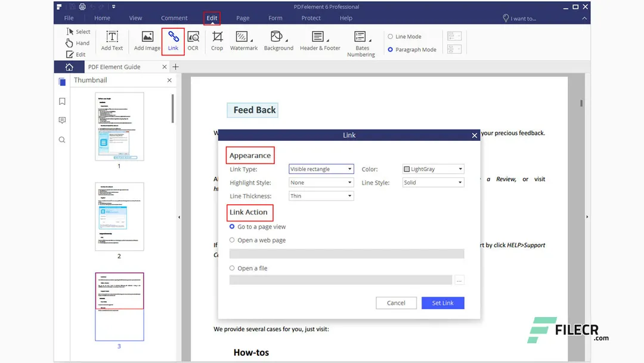Select the Link tool in ribbon
Viewport: 644px width, 363px height.
(x=173, y=41)
